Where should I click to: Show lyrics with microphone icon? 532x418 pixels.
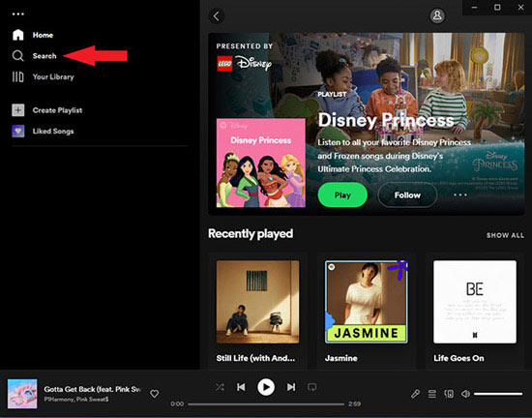click(415, 394)
